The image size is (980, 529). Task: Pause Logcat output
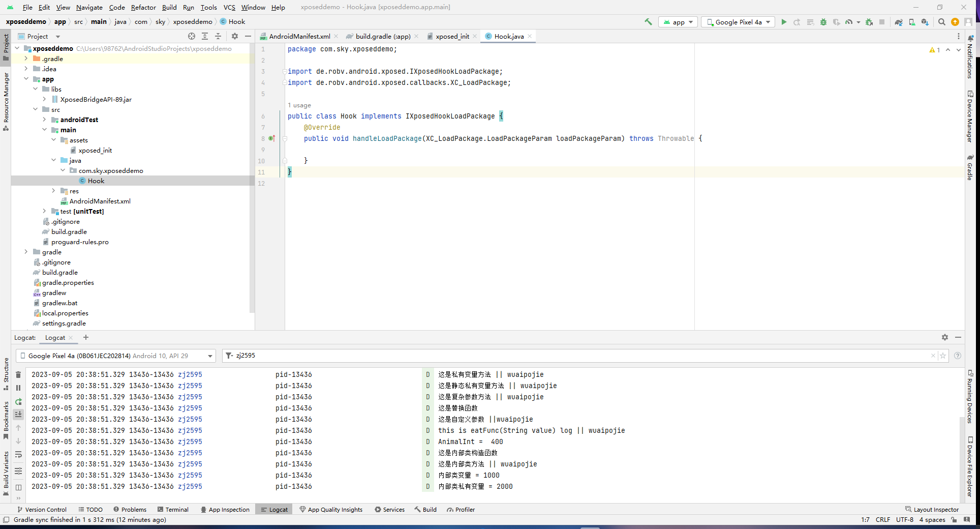pos(18,388)
